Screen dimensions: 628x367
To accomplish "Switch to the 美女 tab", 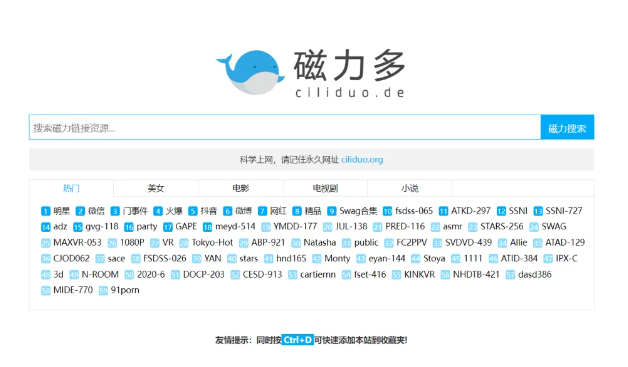I will (156, 188).
